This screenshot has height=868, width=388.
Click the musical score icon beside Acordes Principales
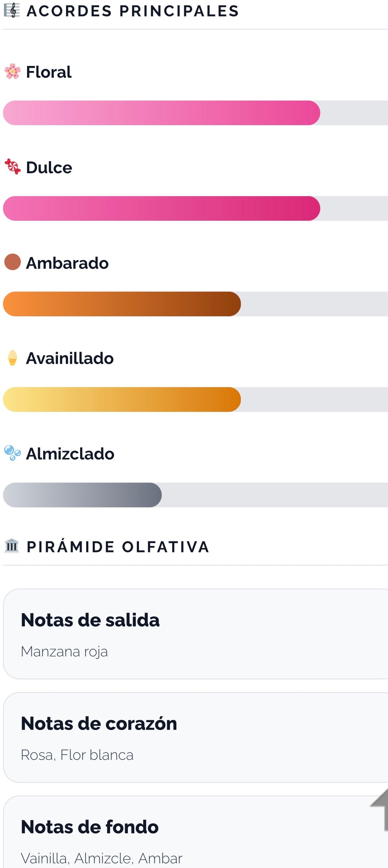click(x=12, y=10)
